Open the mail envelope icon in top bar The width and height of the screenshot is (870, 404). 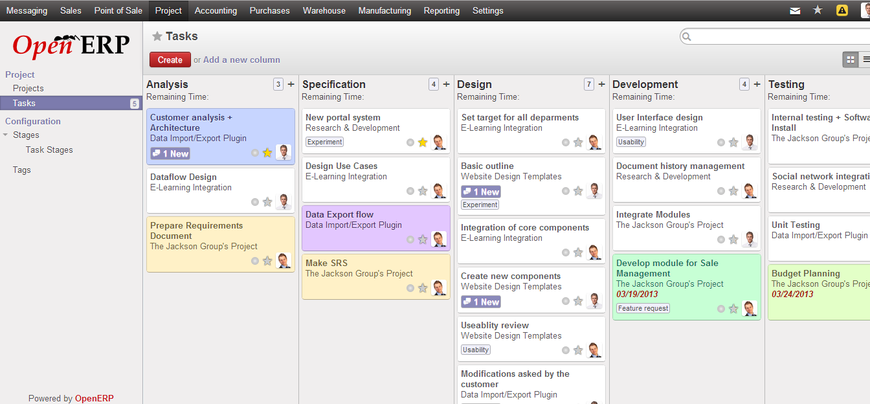(795, 11)
